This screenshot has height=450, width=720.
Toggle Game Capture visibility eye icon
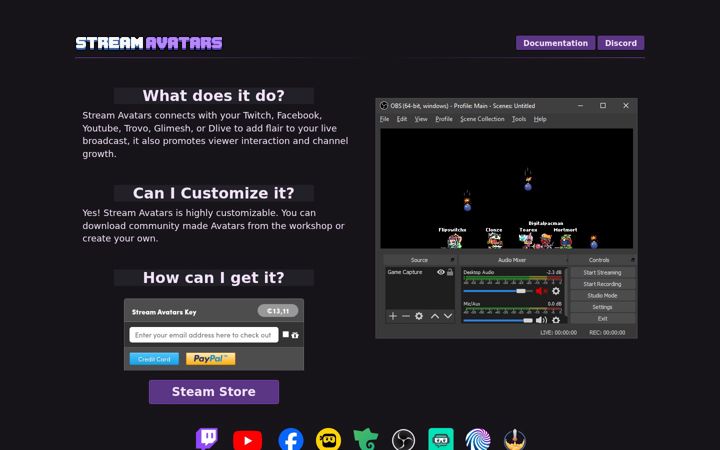[441, 272]
